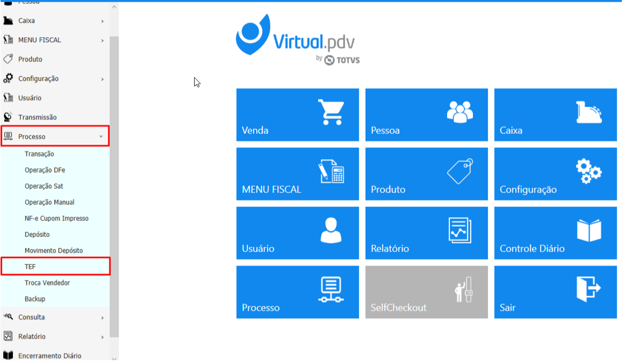Click the Sair exit door tile
This screenshot has height=364, width=624.
pyautogui.click(x=555, y=292)
